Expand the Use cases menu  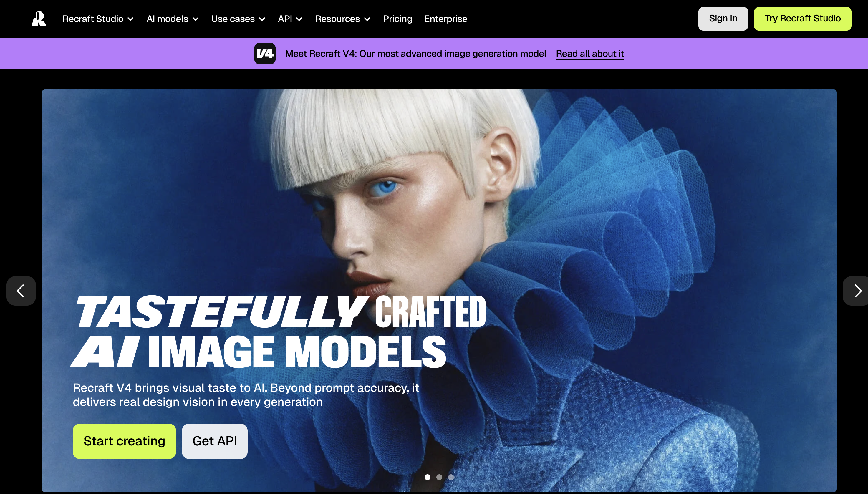[x=238, y=19]
